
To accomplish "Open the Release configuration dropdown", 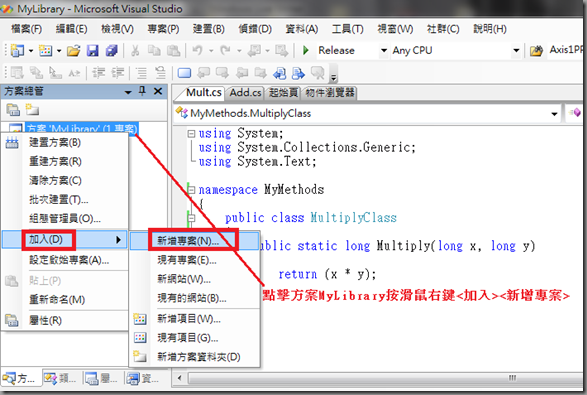I will (x=383, y=51).
